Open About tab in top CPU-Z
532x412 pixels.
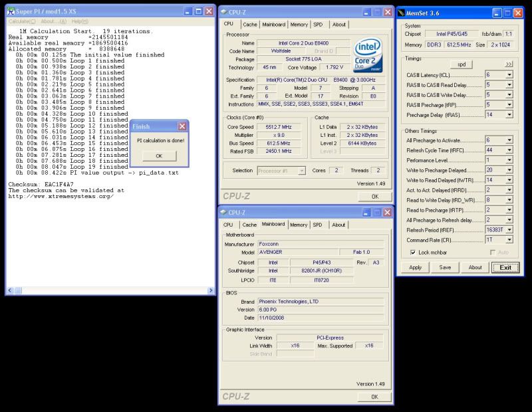click(339, 25)
